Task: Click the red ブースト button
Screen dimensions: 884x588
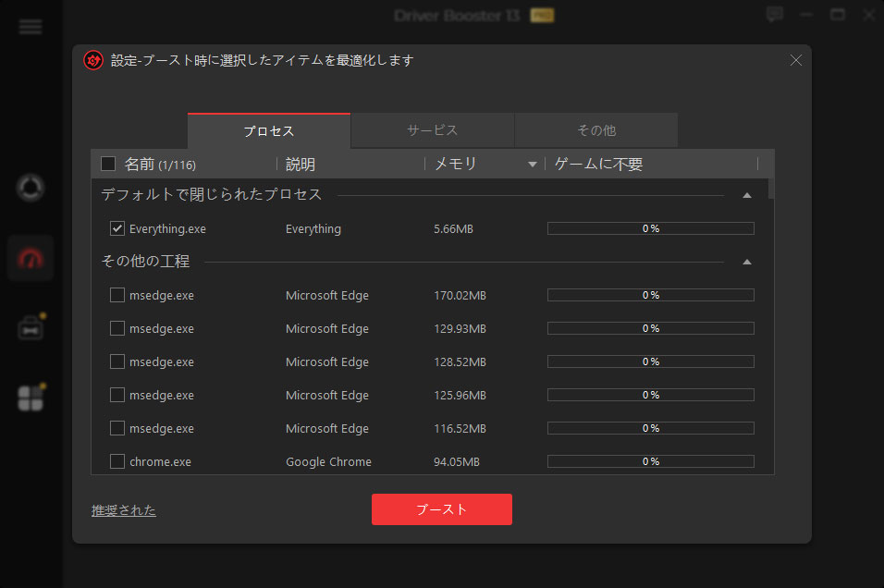Action: coord(441,509)
